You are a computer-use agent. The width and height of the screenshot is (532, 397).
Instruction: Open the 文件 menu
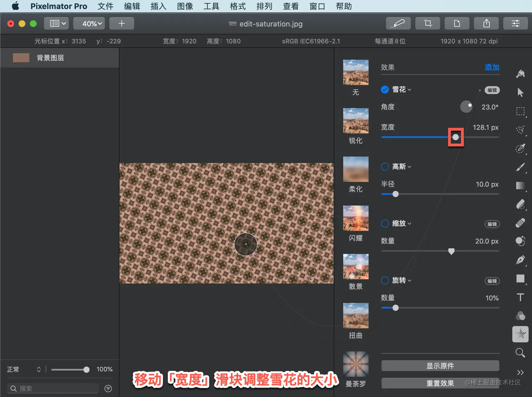click(106, 6)
